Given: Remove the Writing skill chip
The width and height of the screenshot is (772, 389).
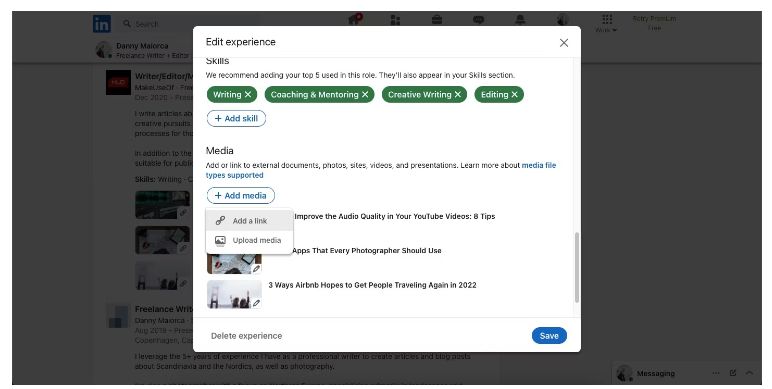Looking at the screenshot, I should click(248, 95).
